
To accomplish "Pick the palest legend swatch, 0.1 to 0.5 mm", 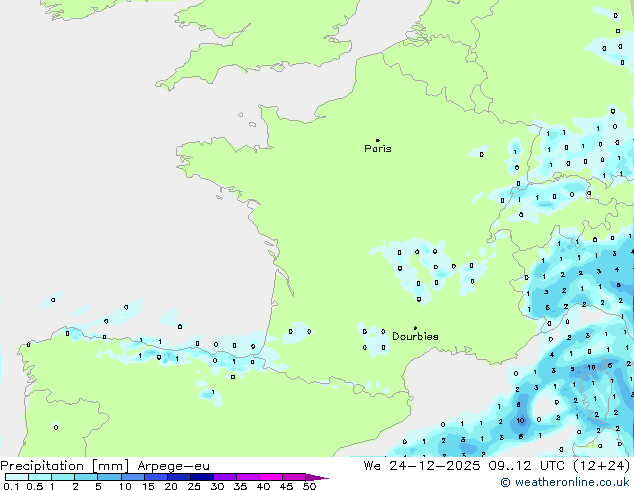I will 17,477.
